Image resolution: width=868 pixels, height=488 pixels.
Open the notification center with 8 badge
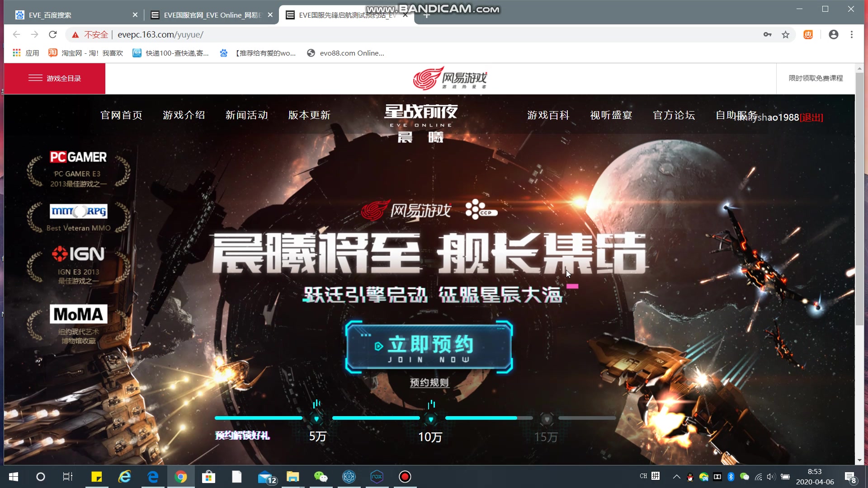pyautogui.click(x=850, y=477)
